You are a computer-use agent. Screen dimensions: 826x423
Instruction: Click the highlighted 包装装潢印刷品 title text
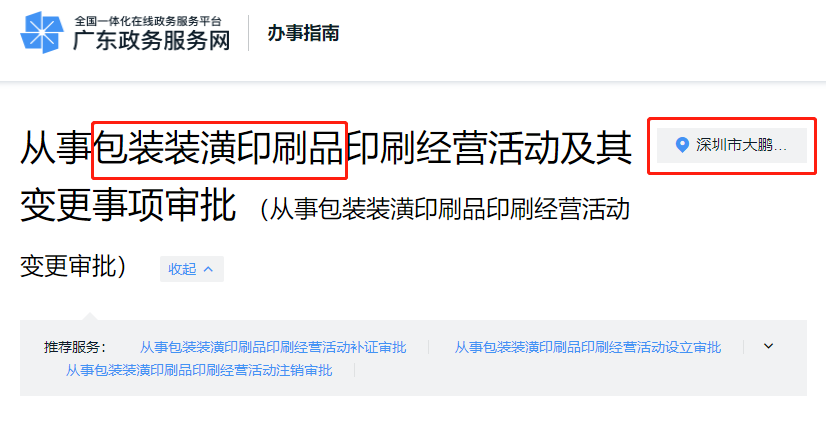click(x=219, y=150)
